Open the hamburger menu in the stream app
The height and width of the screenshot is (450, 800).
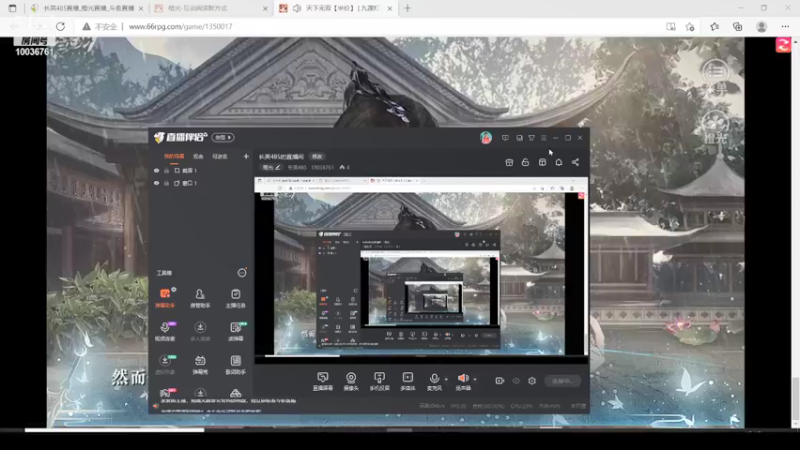544,138
